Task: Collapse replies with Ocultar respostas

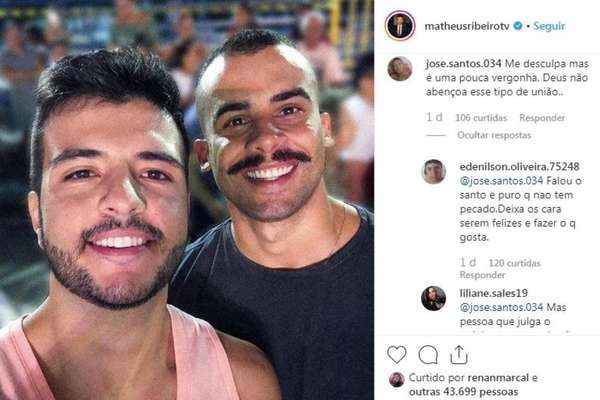Action: [494, 135]
